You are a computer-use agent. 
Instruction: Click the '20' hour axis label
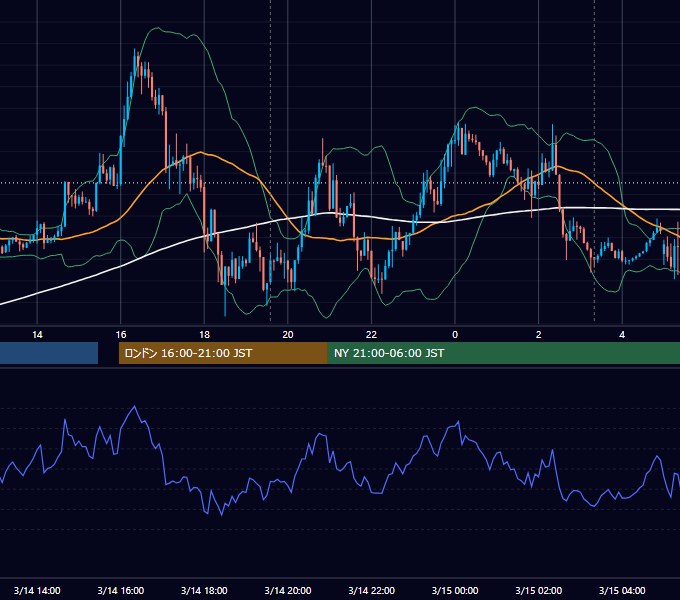(x=288, y=335)
